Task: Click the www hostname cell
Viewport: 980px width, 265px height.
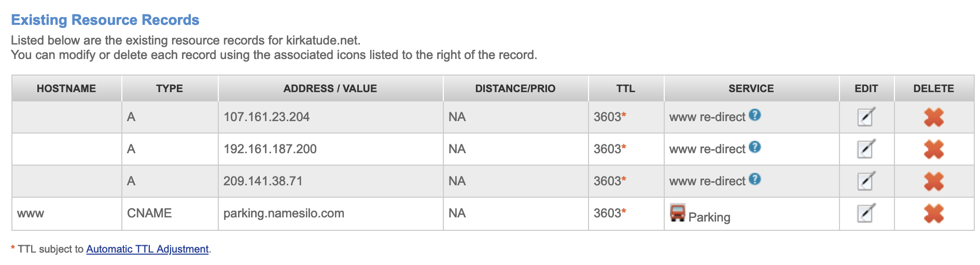Action: (x=31, y=213)
